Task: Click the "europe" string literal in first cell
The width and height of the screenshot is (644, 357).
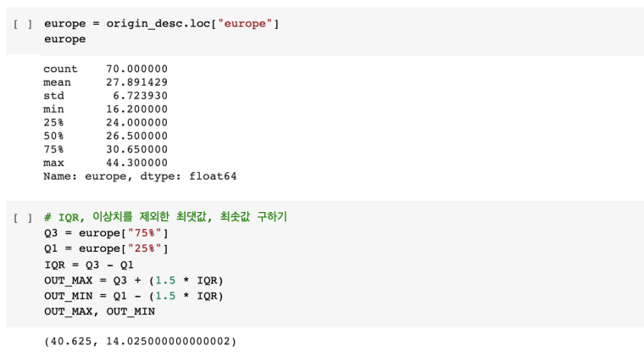Action: click(246, 23)
